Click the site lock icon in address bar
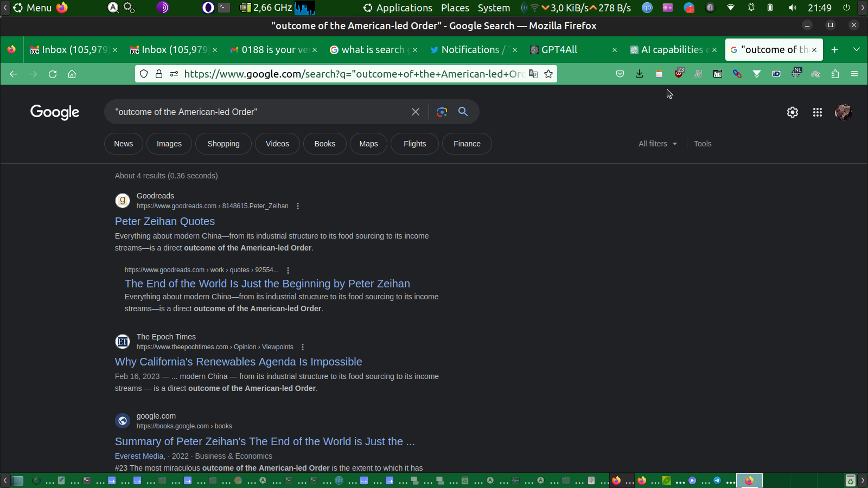 point(159,74)
